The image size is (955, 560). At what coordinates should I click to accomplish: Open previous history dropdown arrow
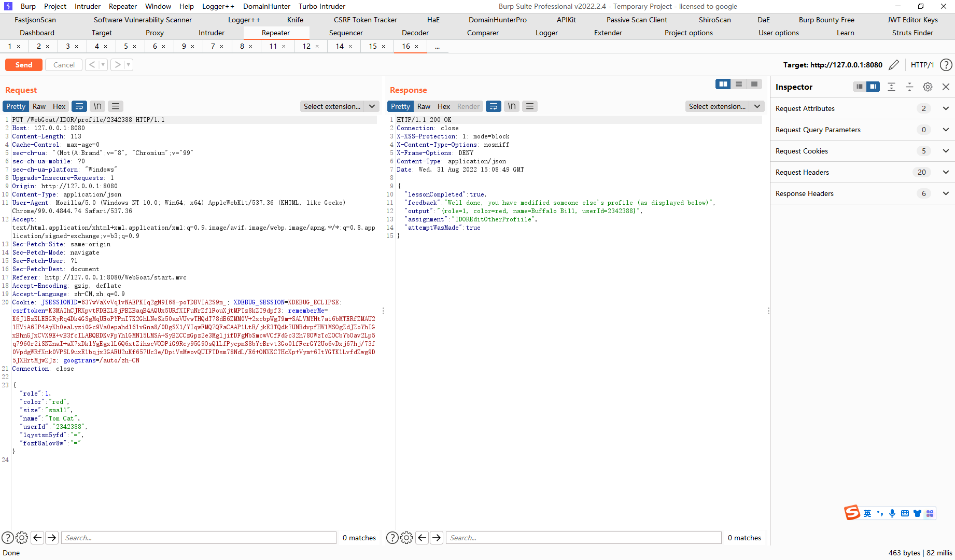[103, 65]
